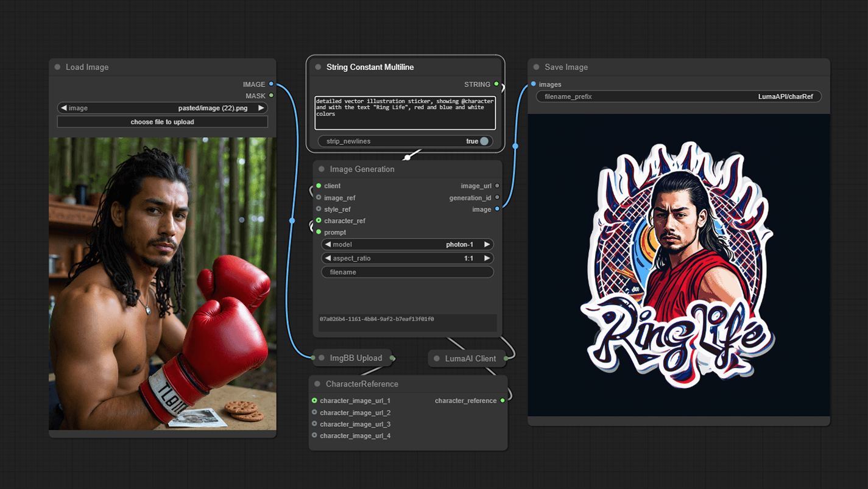
Task: Expand the collapsed ImgBB Upload node
Action: 321,358
